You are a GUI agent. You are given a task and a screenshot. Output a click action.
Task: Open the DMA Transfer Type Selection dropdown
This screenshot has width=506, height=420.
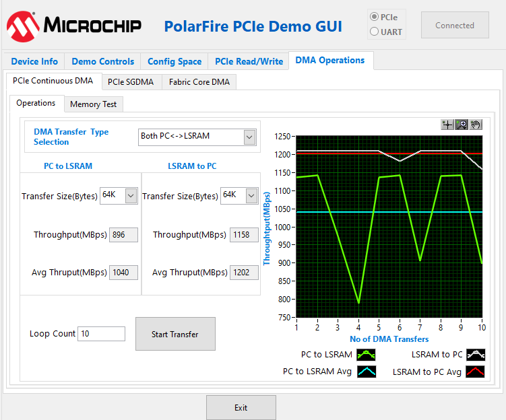[x=249, y=137]
